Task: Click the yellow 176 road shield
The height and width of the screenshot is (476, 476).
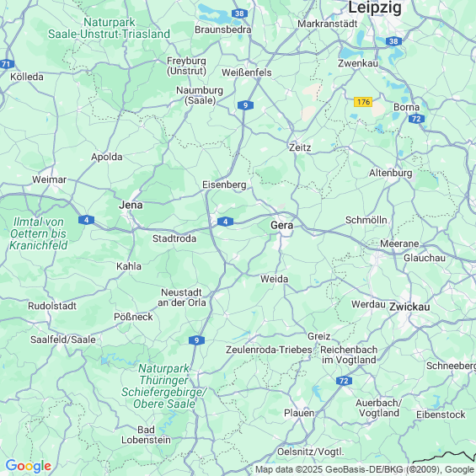Action: tap(363, 102)
